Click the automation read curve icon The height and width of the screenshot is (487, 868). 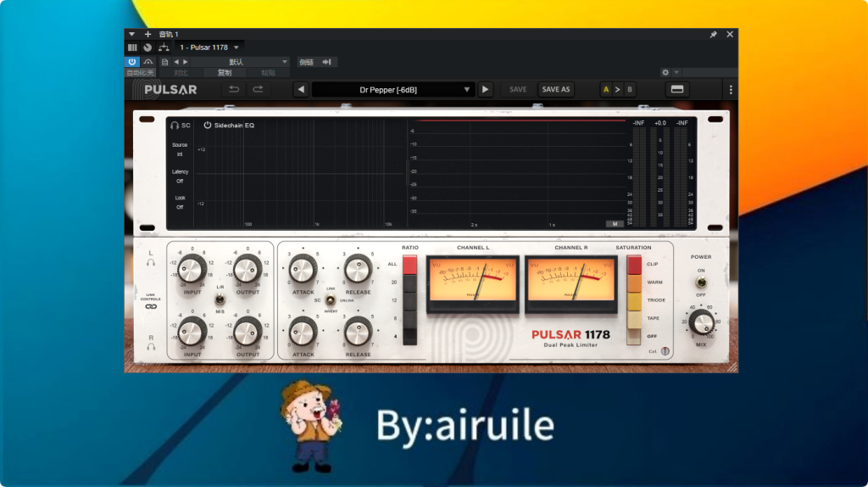pyautogui.click(x=147, y=62)
